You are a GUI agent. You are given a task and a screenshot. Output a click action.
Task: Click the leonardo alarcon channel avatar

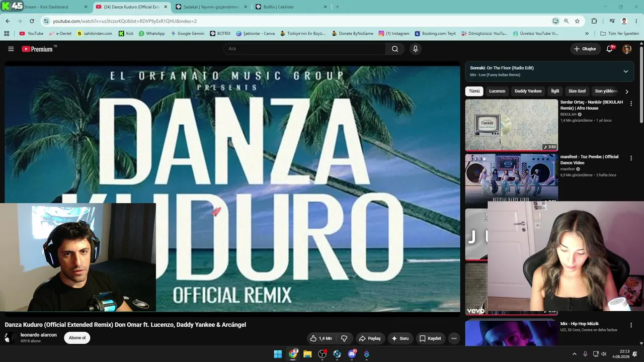10,338
